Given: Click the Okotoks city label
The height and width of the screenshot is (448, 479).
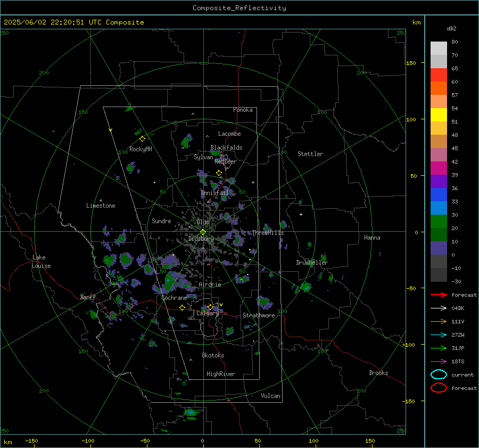Looking at the screenshot, I should [213, 355].
